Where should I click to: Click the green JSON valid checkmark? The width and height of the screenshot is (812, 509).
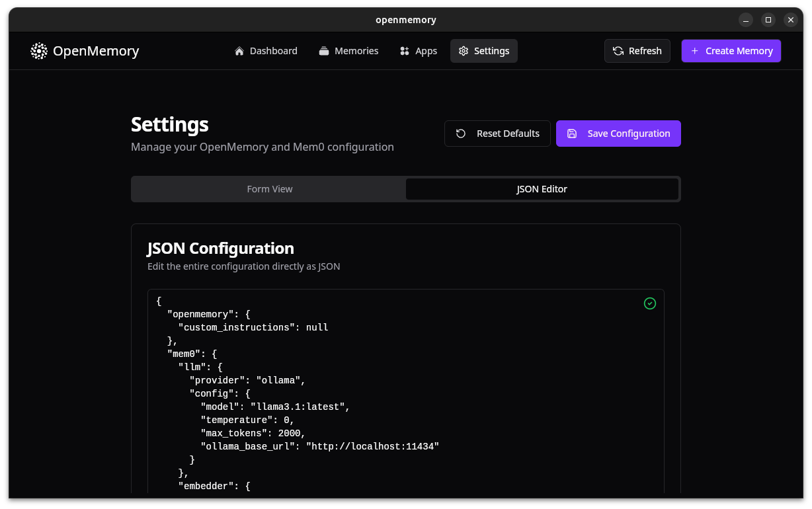(x=650, y=303)
